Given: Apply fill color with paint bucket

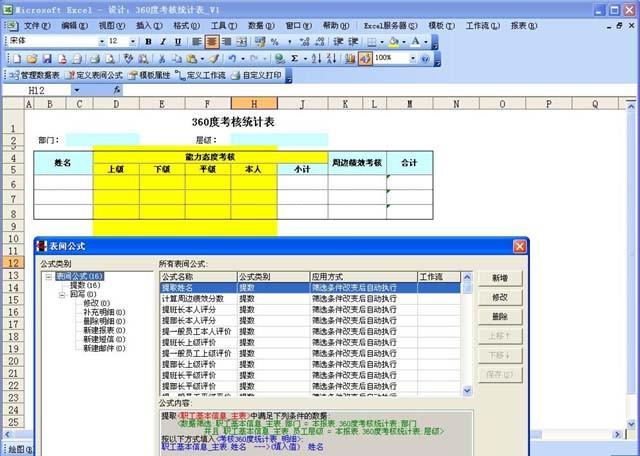Looking at the screenshot, I should 393,42.
